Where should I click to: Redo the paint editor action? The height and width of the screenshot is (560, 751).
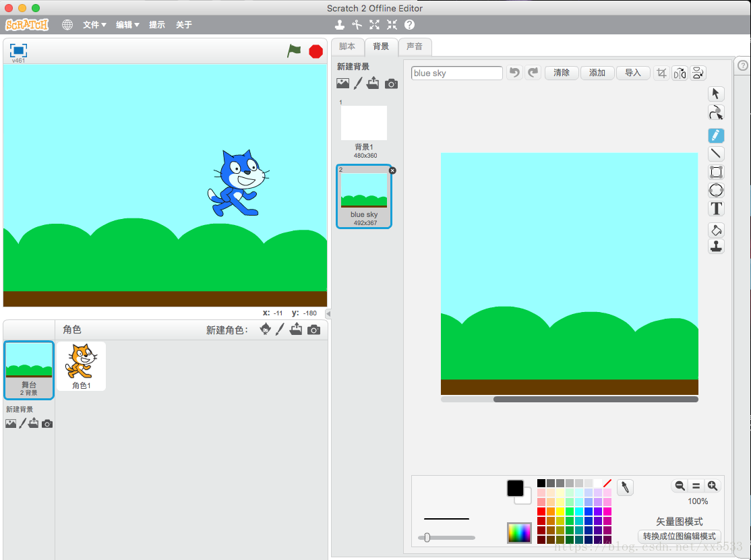[533, 73]
